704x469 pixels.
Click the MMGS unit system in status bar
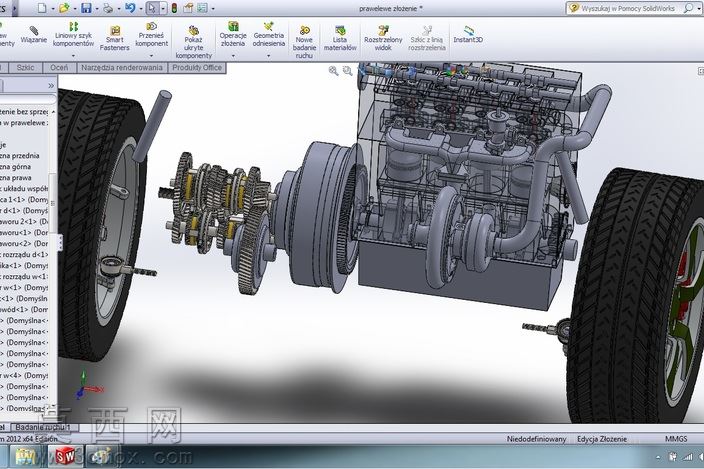(676, 439)
